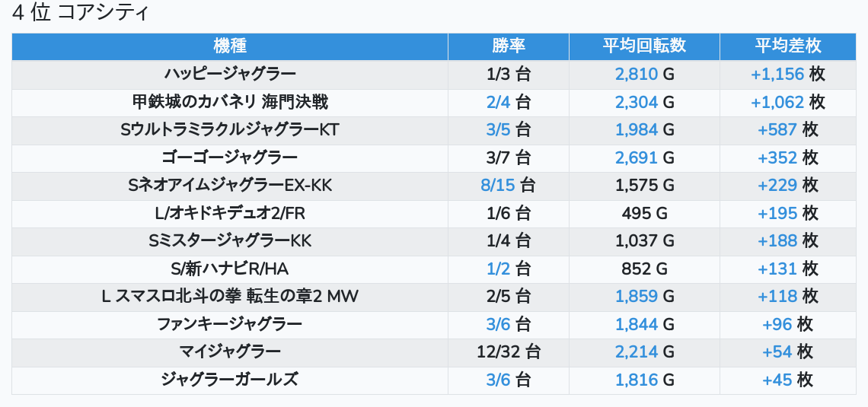Click the +1,156 average difference value
Screen dimensions: 868x407
[777, 75]
